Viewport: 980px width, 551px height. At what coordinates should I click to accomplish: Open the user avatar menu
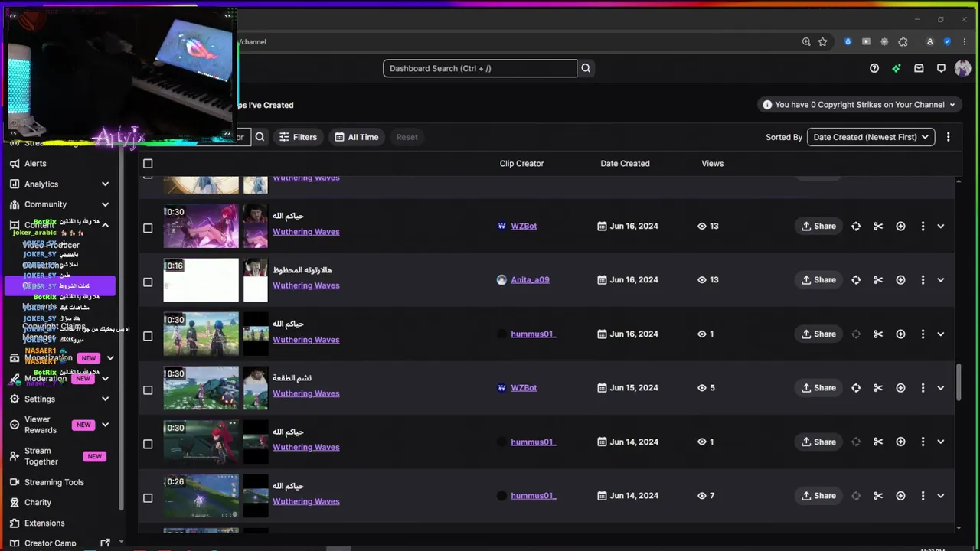click(962, 68)
